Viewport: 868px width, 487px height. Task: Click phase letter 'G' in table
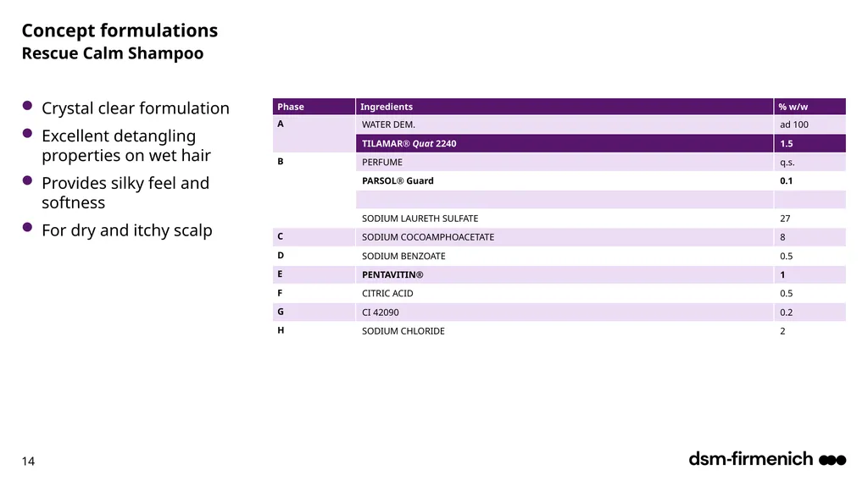click(x=280, y=312)
